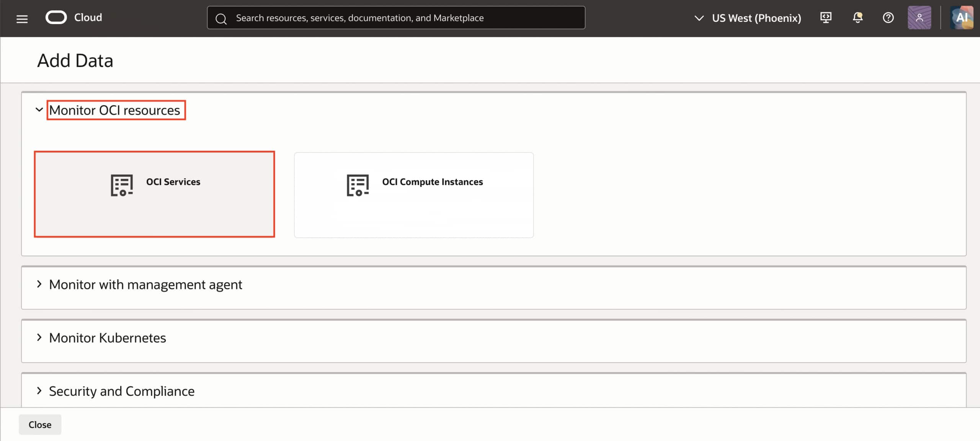Open the help question mark menu
Image resolution: width=980 pixels, height=441 pixels.
[x=888, y=18]
